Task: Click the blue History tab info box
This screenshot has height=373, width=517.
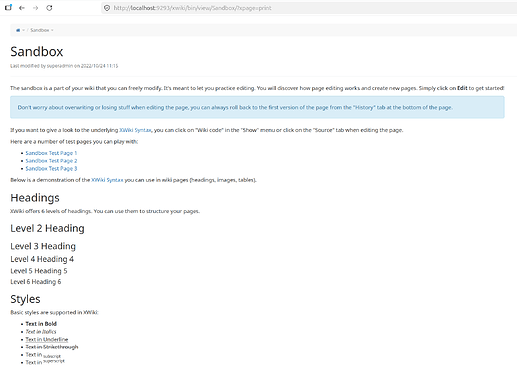Action: tap(257, 107)
